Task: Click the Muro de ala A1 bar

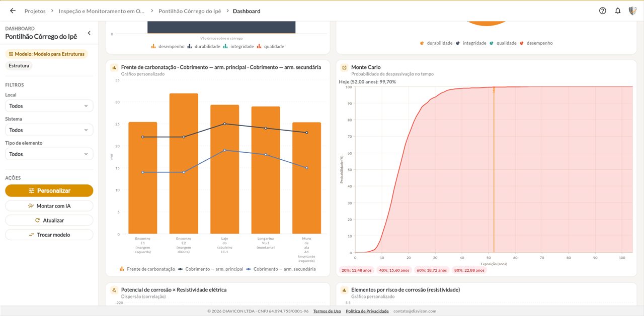Action: point(306,178)
